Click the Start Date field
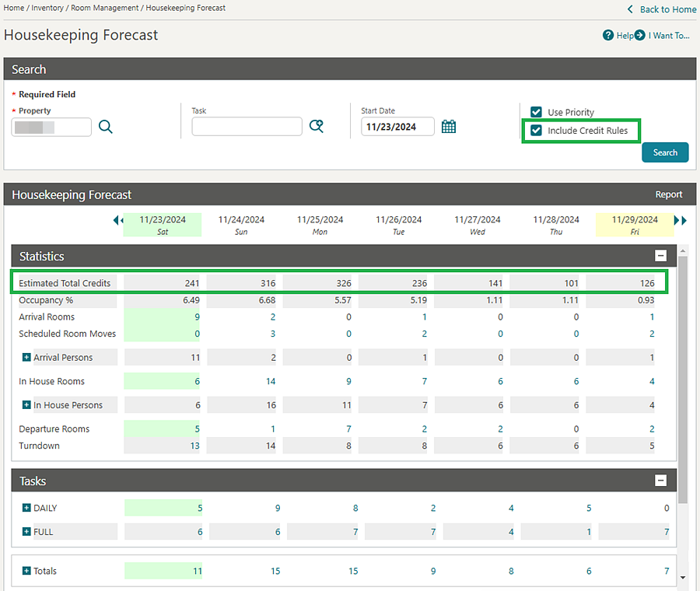700x591 pixels. click(x=397, y=126)
